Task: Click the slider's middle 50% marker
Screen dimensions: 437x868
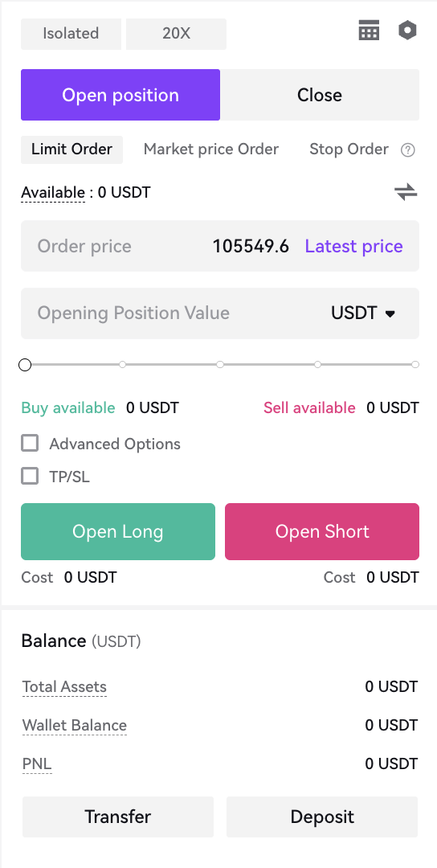Action: click(x=220, y=364)
